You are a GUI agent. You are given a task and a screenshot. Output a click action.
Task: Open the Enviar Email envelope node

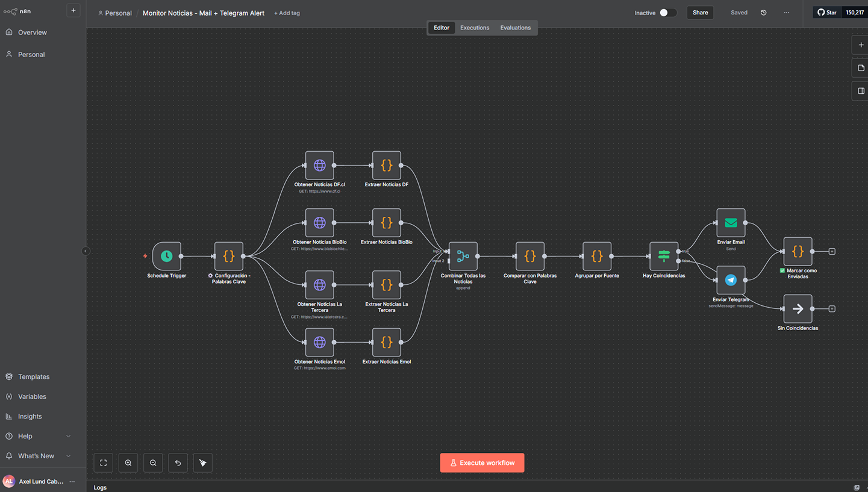[731, 223]
